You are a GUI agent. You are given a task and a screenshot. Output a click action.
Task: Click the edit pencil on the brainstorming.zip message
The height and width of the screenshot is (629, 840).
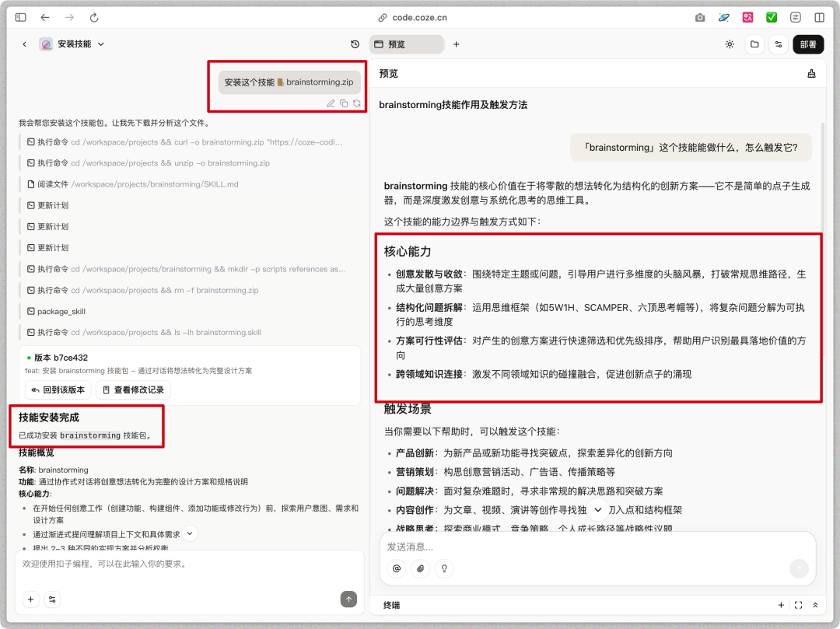coord(331,103)
